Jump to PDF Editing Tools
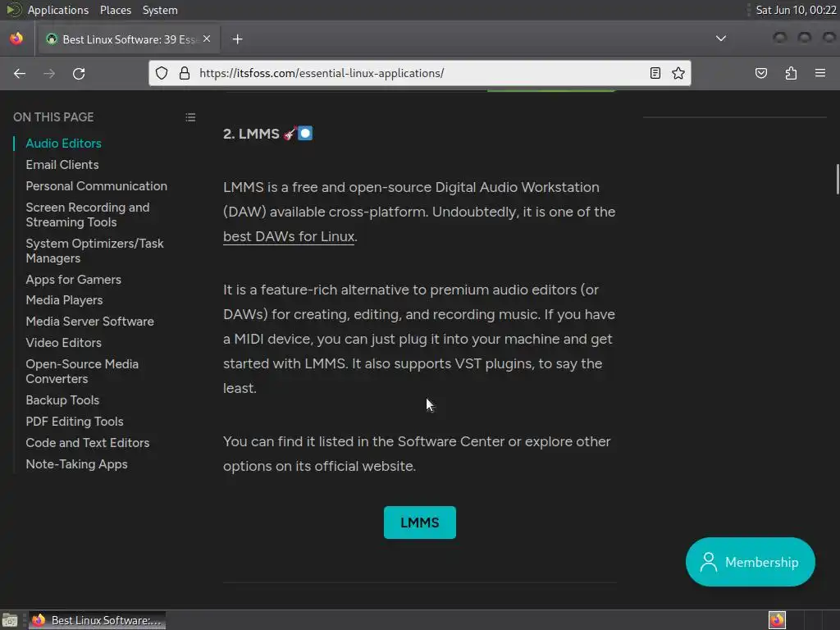Image resolution: width=840 pixels, height=630 pixels. click(x=75, y=422)
